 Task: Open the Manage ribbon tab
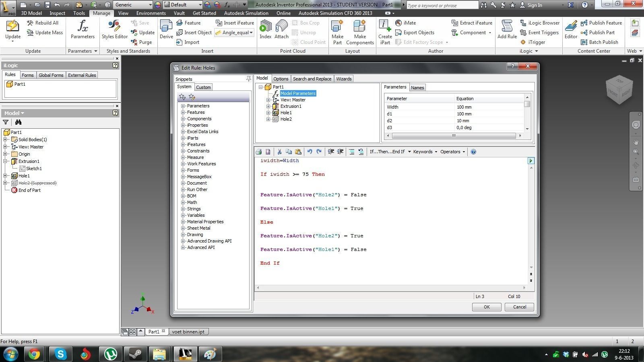101,13
